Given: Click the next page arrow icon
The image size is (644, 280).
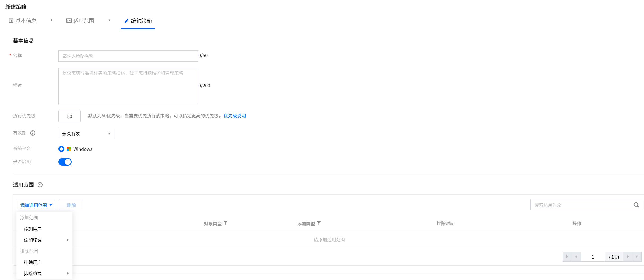Looking at the screenshot, I should (628, 257).
